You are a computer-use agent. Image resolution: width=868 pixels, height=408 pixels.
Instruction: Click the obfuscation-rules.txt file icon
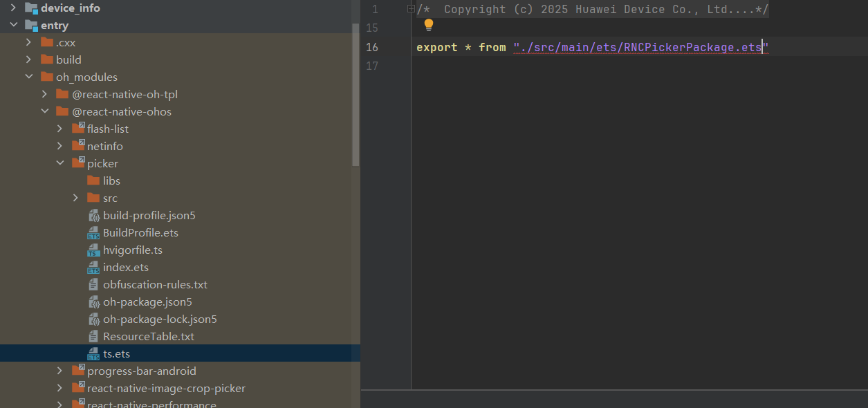coord(93,284)
